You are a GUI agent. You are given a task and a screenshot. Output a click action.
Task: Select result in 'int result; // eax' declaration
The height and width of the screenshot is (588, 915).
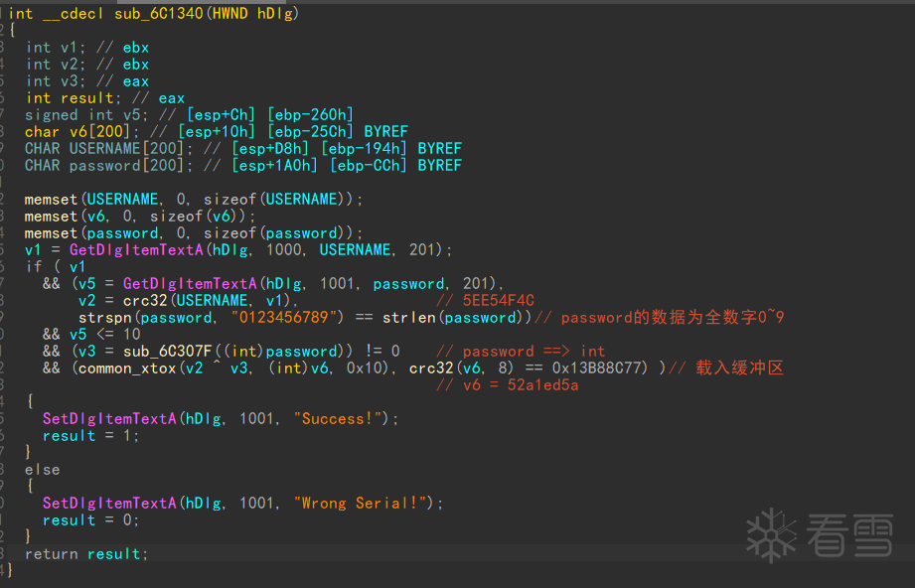click(87, 98)
